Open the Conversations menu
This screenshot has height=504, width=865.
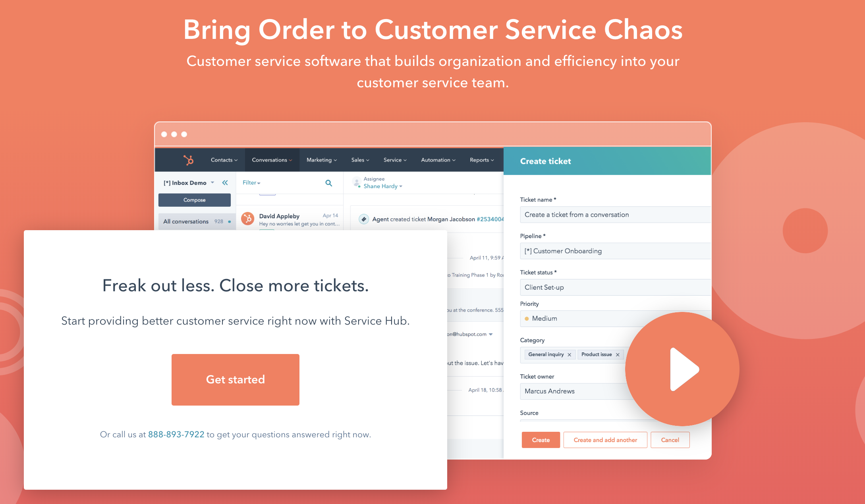pos(270,160)
